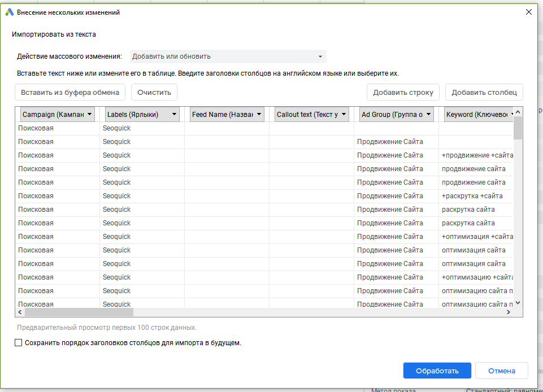
Task: Click the 'Очистить' button
Action: coord(154,93)
